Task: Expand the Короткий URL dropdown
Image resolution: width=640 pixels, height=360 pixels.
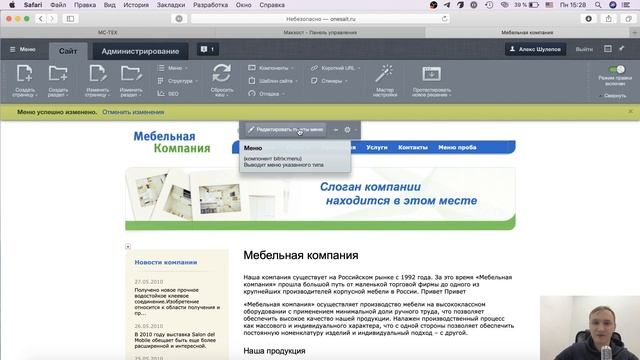Action: pyautogui.click(x=336, y=68)
